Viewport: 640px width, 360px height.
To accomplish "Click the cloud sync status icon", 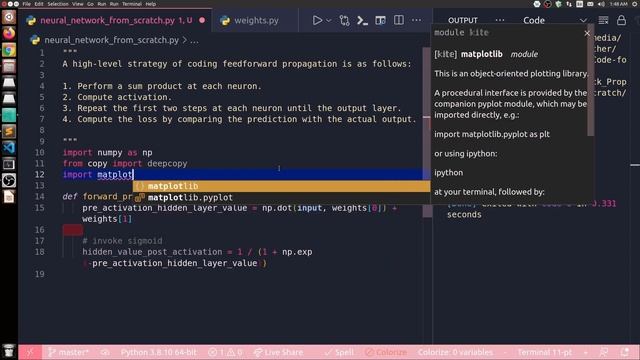I will pos(105,352).
